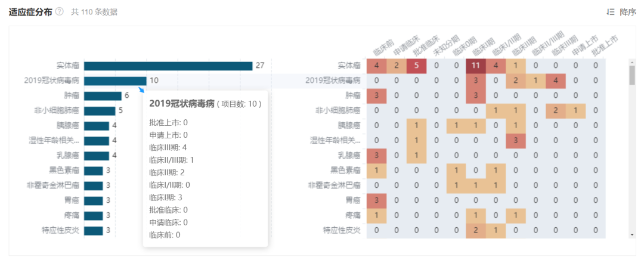Viewport: 644px width, 263px height.
Task: Click the scrollbar up arrow
Action: point(632,61)
